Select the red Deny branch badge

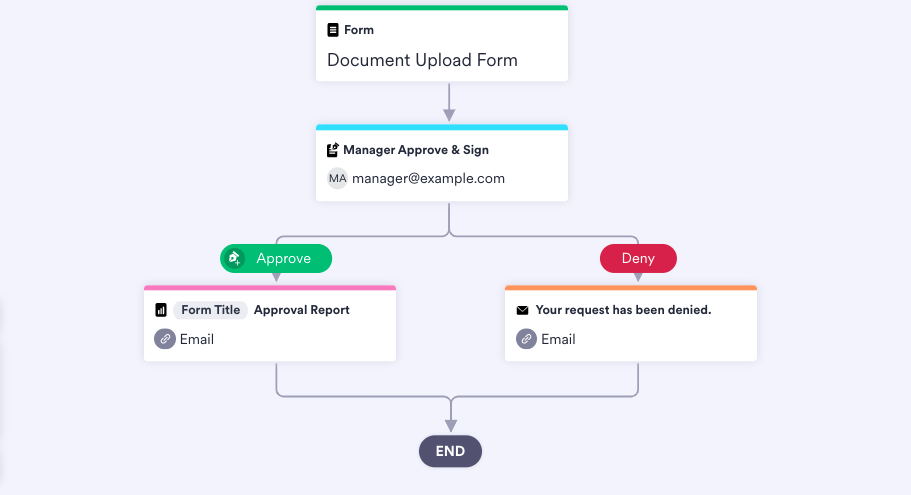point(638,258)
